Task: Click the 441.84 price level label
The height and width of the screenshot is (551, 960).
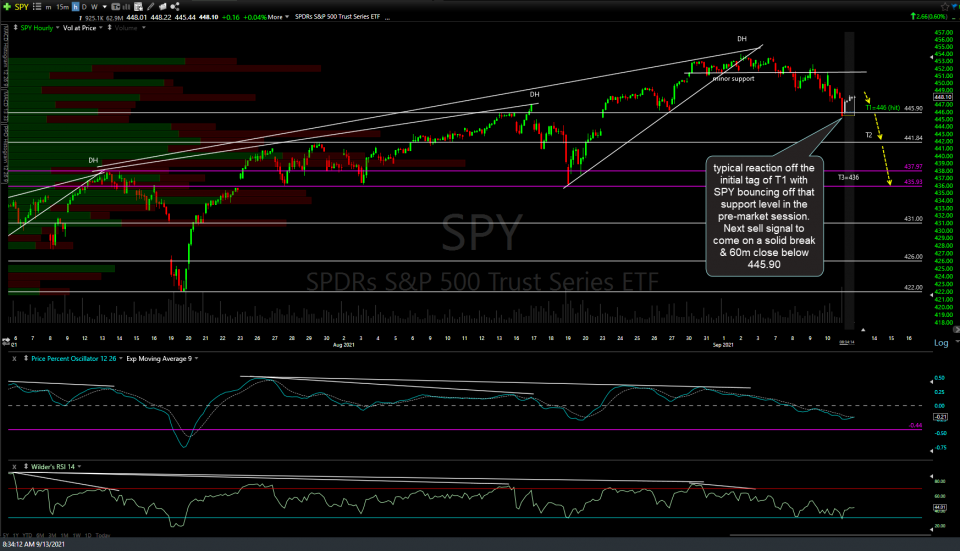Action: click(x=913, y=138)
